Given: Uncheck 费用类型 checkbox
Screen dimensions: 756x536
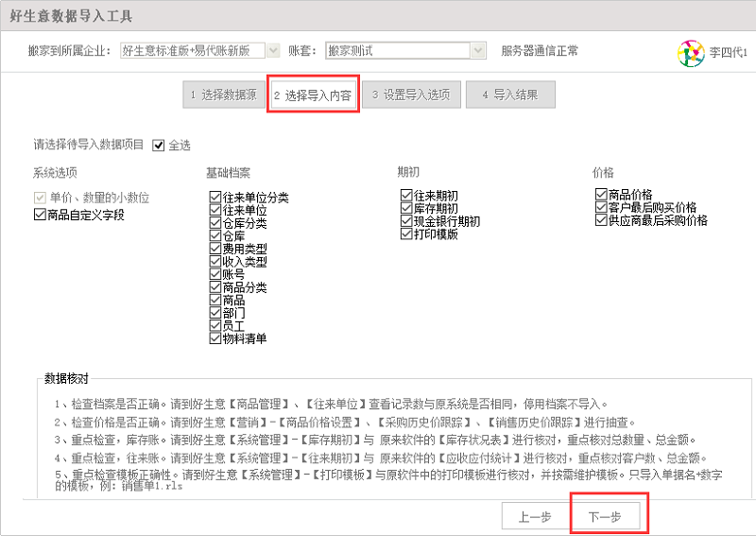Looking at the screenshot, I should pyautogui.click(x=215, y=249).
